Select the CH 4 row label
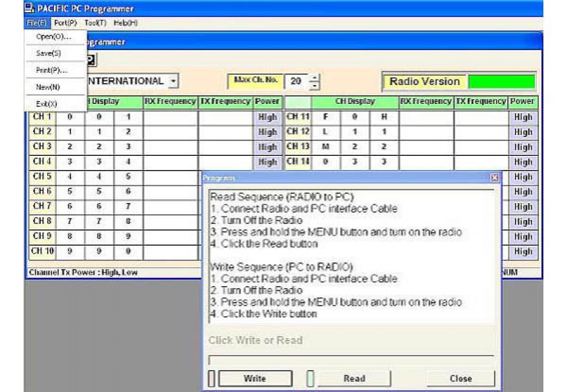 [43, 161]
